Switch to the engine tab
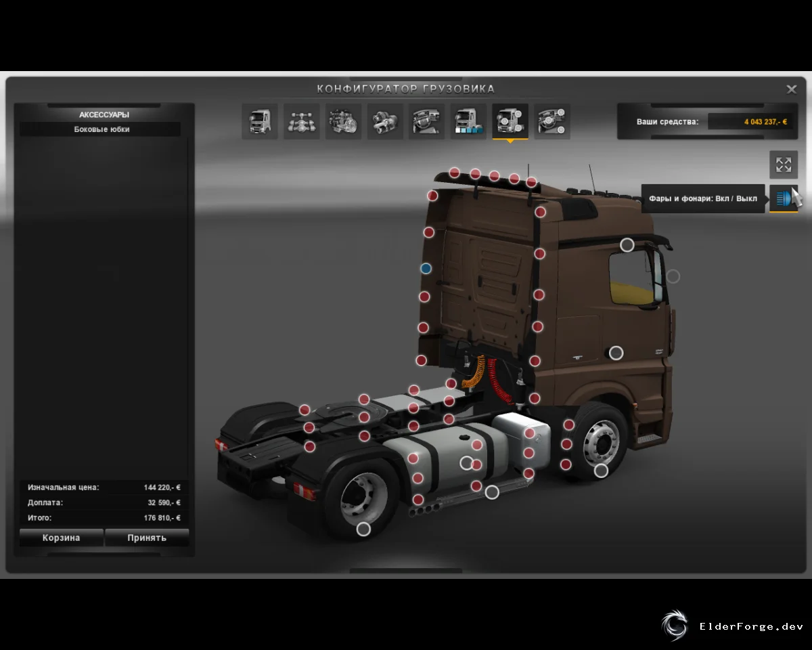The height and width of the screenshot is (650, 812). click(x=344, y=122)
